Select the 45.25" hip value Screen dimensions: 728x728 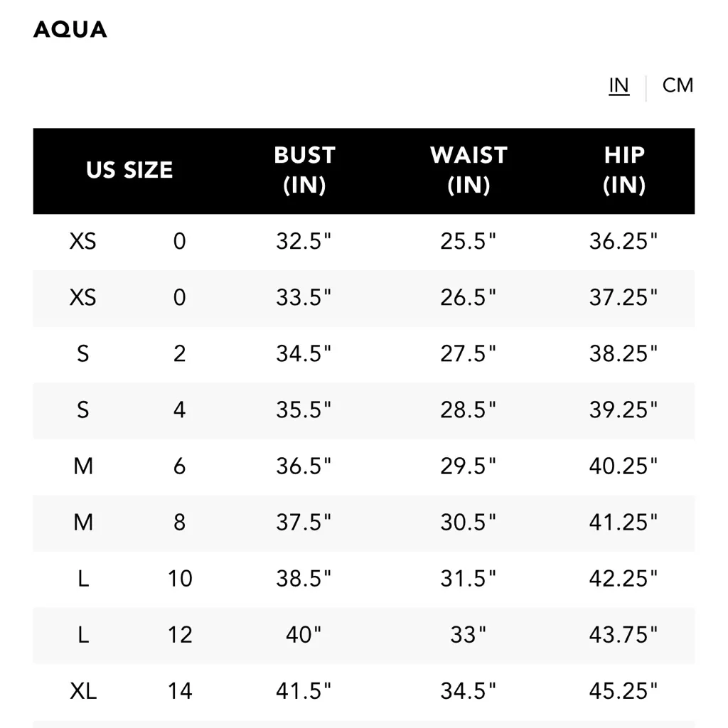pos(623,691)
